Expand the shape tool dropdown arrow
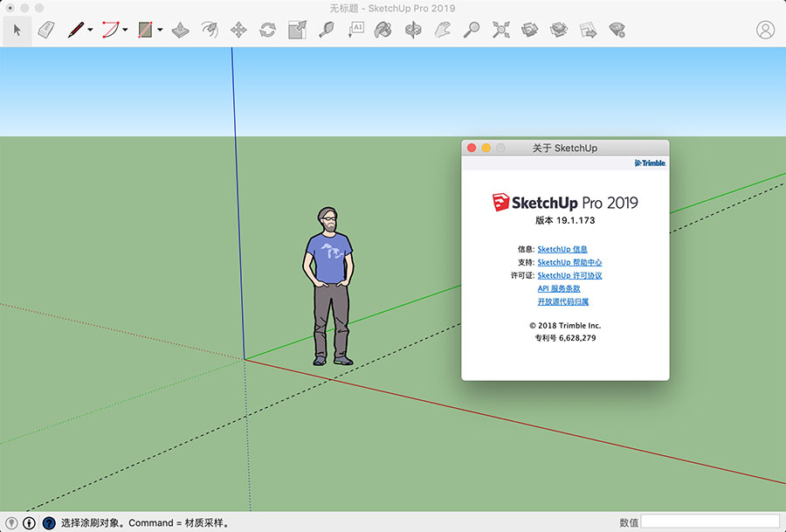786x532 pixels. coord(160,30)
